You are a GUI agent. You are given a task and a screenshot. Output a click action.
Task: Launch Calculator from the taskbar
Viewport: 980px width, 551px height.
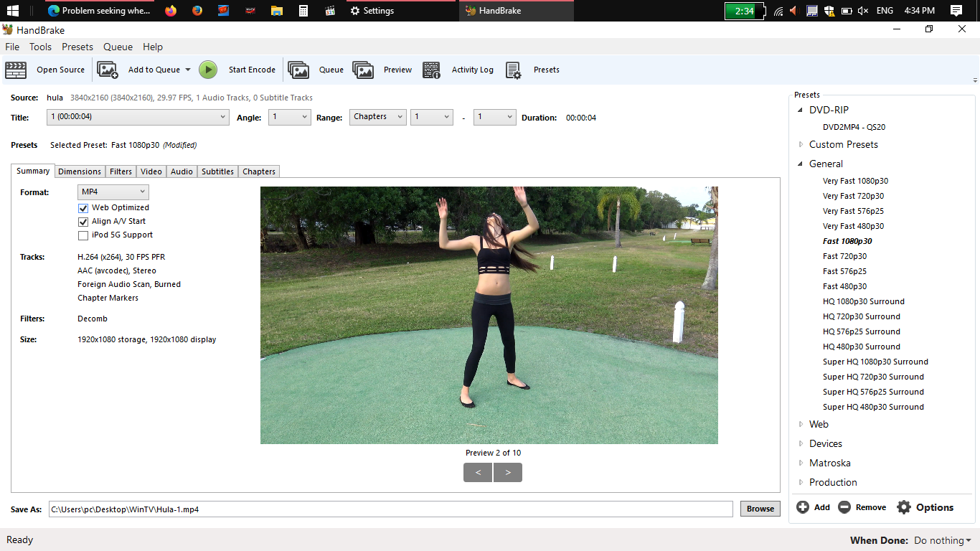303,11
